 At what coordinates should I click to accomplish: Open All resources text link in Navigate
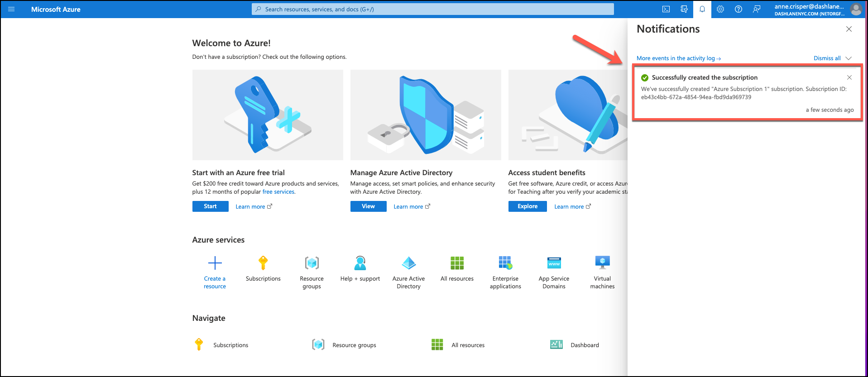[468, 345]
